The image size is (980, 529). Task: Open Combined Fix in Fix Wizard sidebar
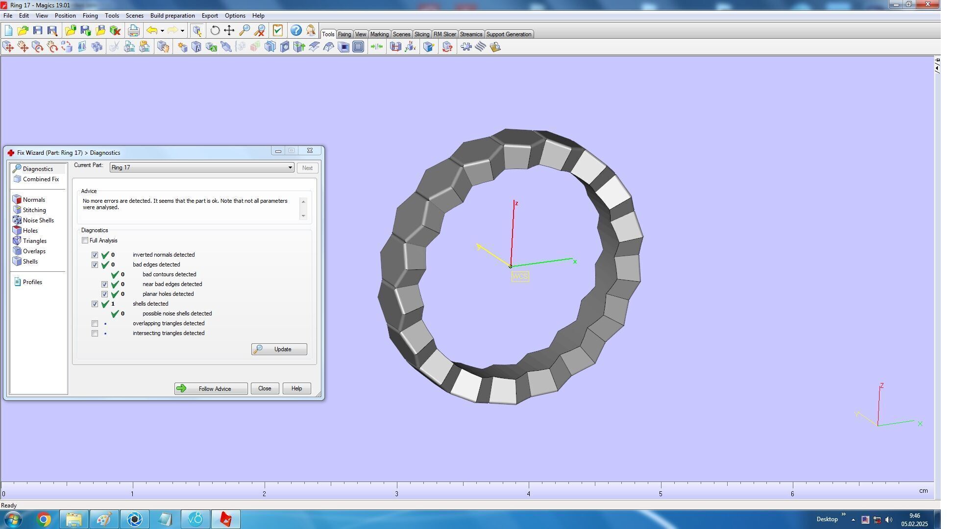[x=36, y=179]
